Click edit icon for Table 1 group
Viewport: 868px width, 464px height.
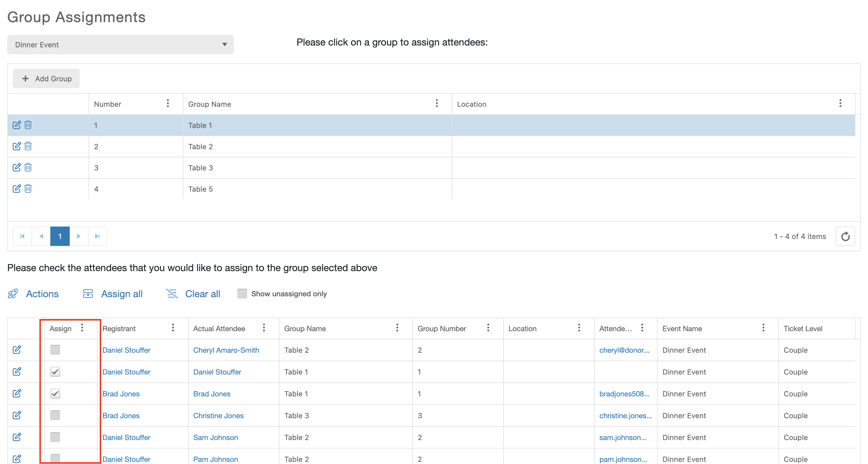pos(16,125)
